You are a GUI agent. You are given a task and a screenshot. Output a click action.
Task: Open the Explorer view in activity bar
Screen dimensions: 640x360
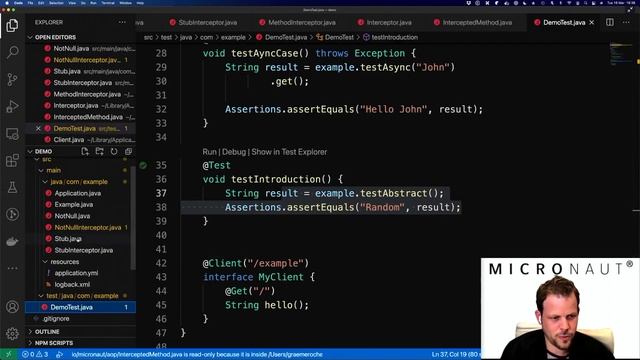pos(12,25)
